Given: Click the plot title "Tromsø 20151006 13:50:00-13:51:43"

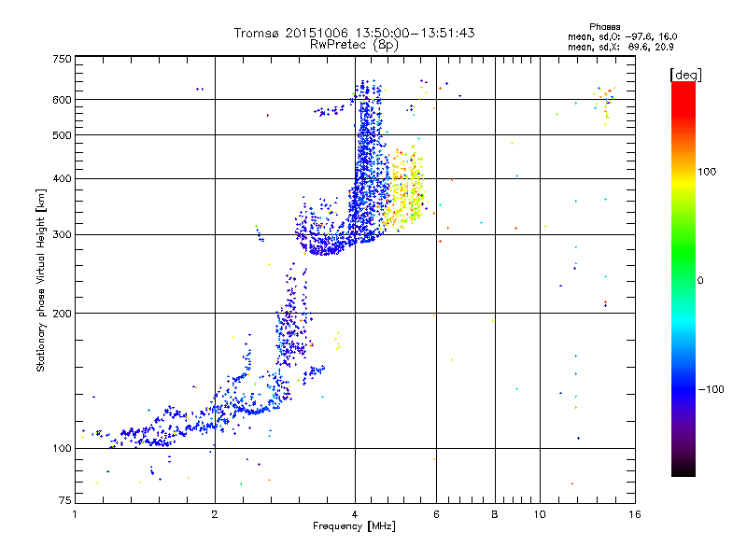Looking at the screenshot, I should (x=354, y=33).
